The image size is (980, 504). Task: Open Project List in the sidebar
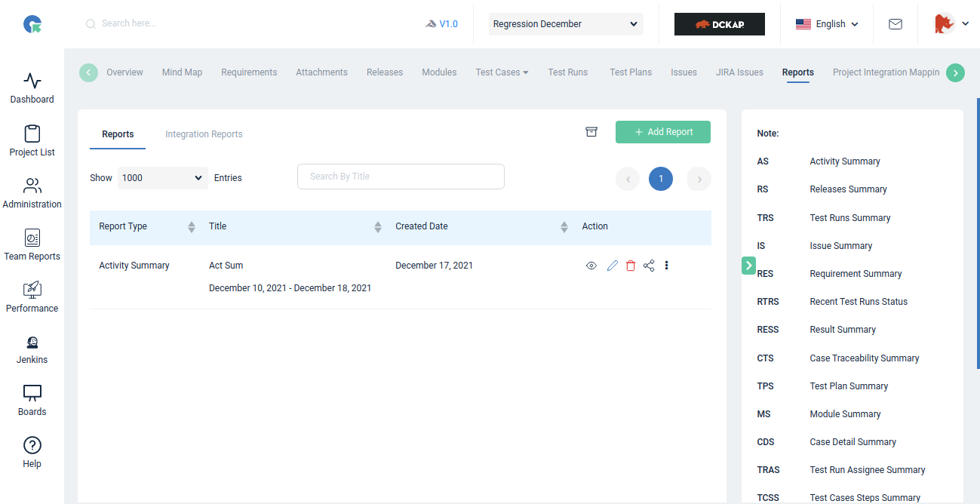coord(32,141)
